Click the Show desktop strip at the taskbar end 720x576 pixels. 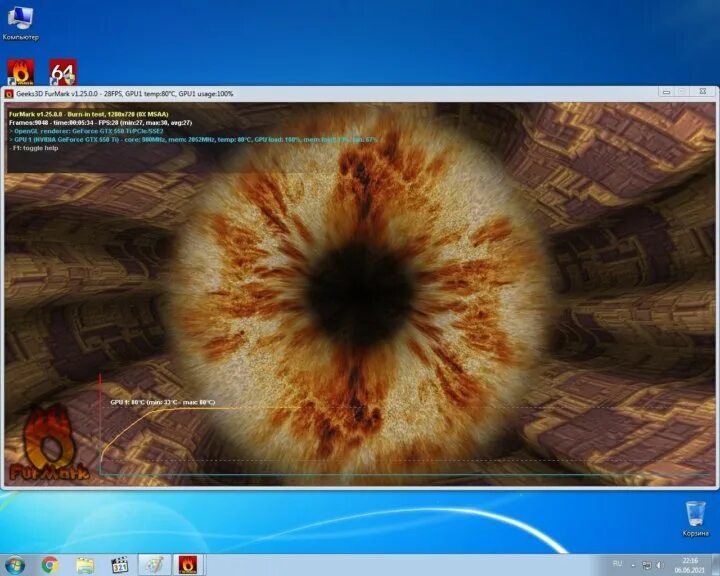tap(716, 565)
